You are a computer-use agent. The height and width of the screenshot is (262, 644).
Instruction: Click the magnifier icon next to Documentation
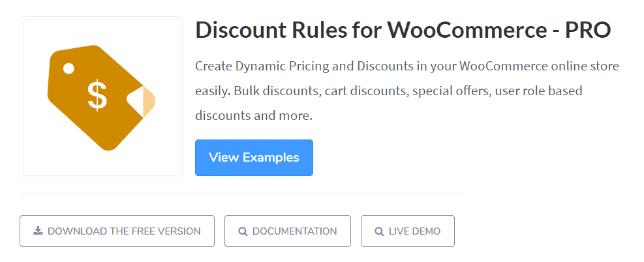243,231
